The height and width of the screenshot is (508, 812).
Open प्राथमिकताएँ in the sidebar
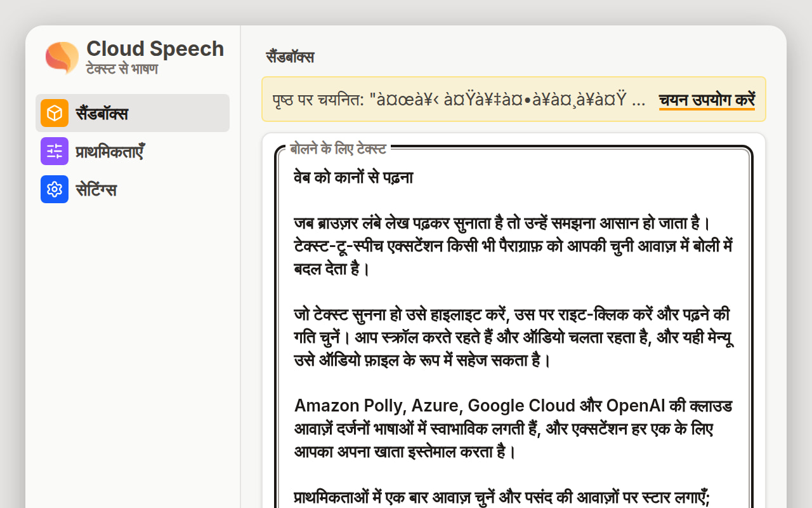(x=133, y=151)
